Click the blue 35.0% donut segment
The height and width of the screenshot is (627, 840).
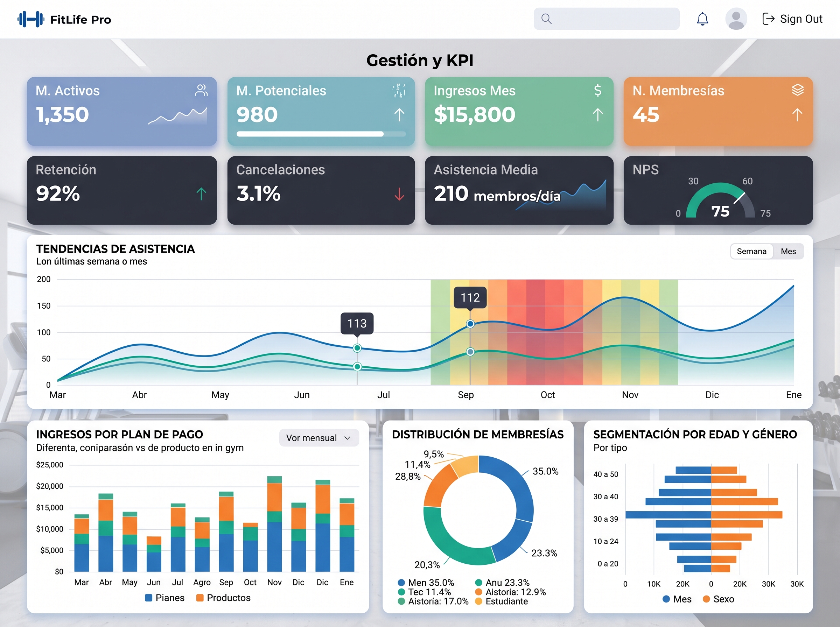point(519,484)
